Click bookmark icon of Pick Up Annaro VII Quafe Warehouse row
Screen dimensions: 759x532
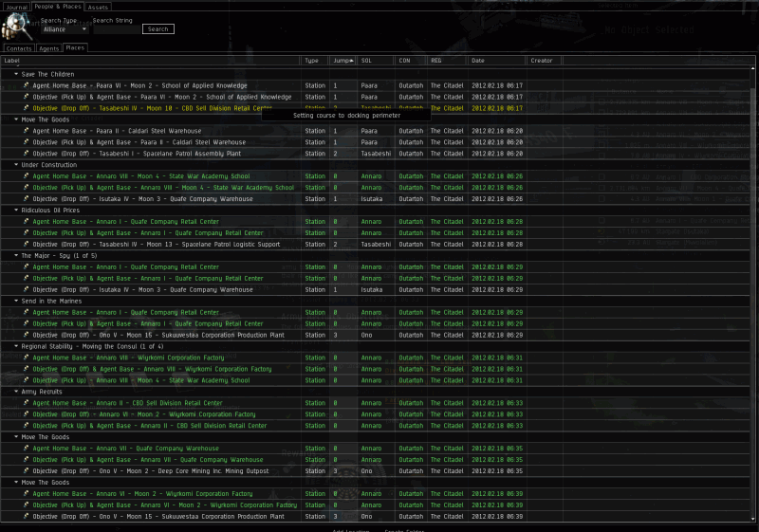coord(27,460)
